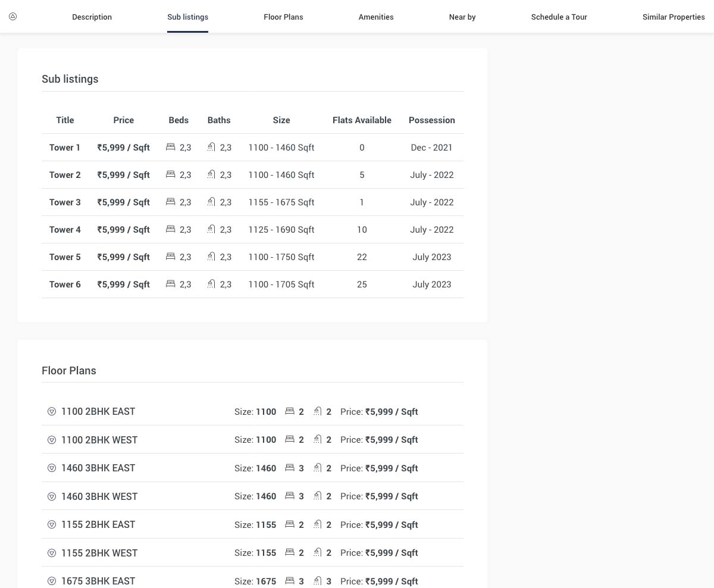
Task: Open the Description tab
Action: coord(92,17)
